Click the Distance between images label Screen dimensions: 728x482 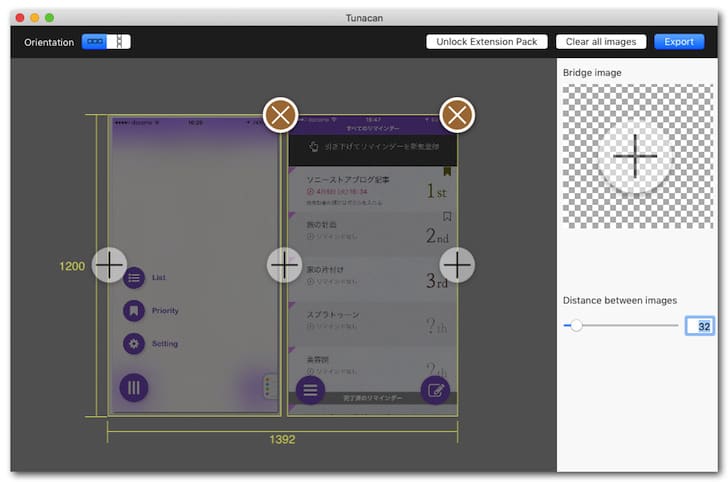click(620, 300)
